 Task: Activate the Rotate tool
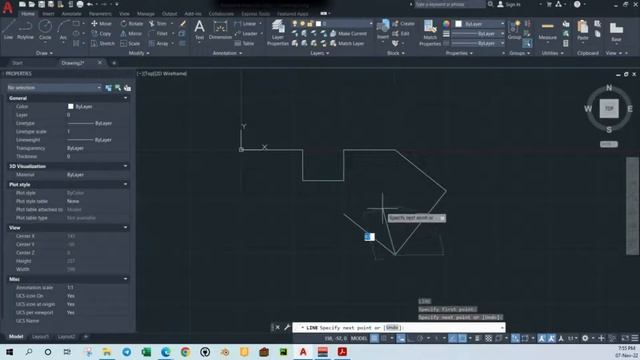coord(131,24)
